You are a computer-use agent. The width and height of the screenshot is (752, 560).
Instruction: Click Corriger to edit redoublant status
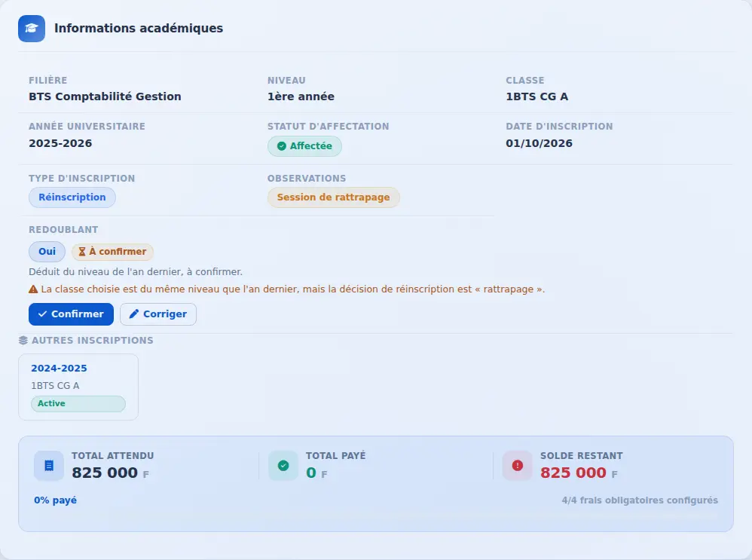click(x=158, y=314)
